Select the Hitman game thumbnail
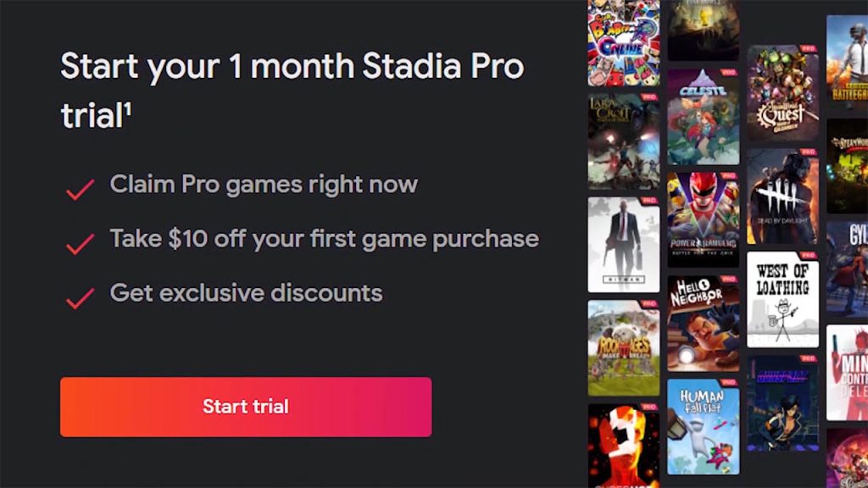Viewport: 868px width, 488px height. 623,244
